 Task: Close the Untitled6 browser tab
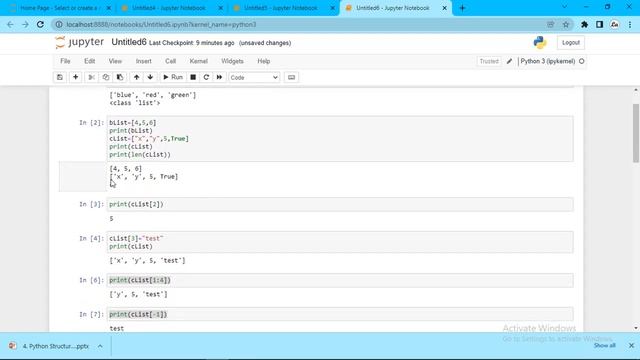pyautogui.click(x=444, y=8)
